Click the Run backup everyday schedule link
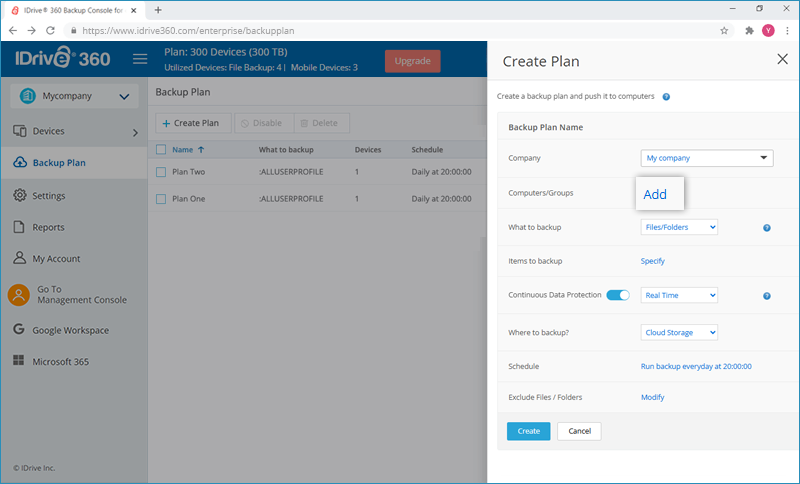 coord(696,366)
